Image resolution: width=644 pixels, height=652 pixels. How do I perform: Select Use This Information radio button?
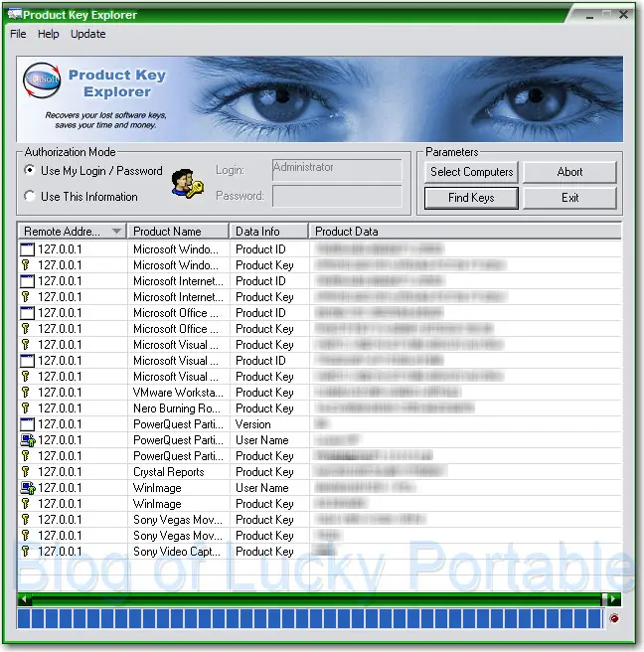pos(30,196)
